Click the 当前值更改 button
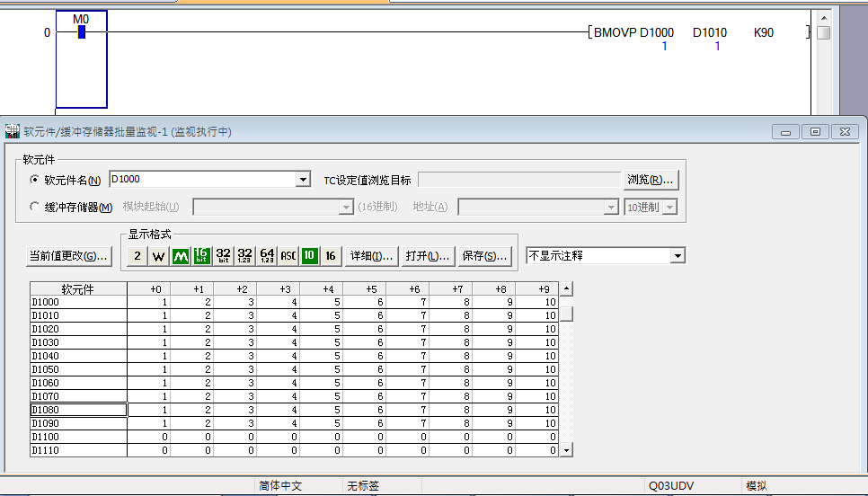 69,256
